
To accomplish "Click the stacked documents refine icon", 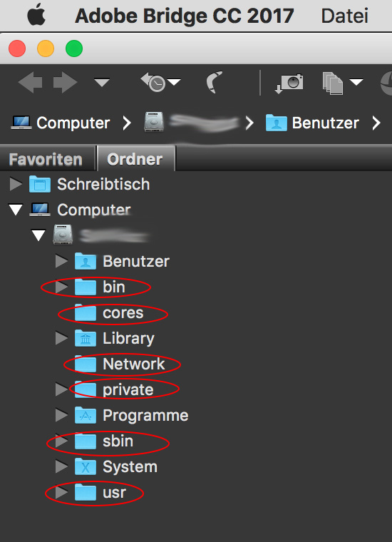I will (333, 83).
